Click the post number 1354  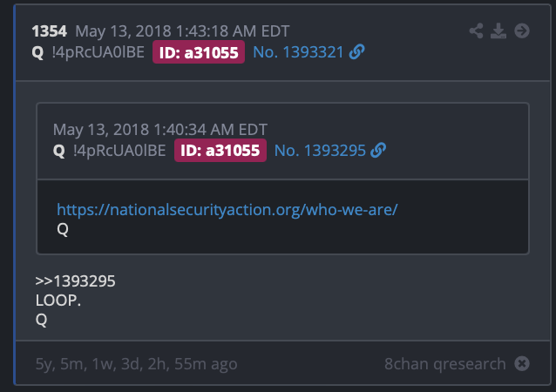[49, 32]
